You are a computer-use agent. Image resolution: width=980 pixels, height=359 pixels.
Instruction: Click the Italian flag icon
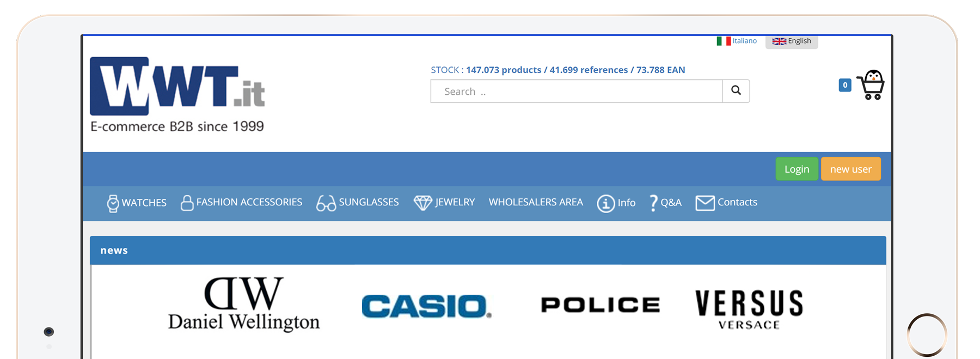click(724, 41)
